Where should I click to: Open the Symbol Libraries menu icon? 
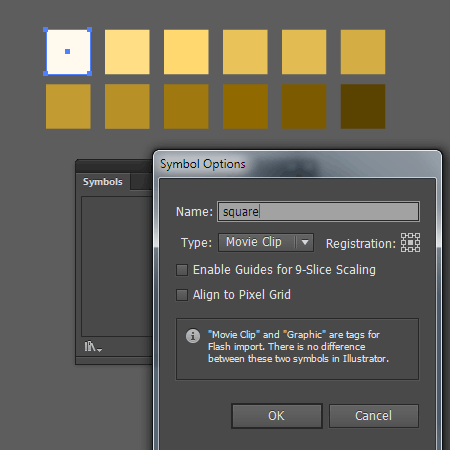[x=93, y=347]
